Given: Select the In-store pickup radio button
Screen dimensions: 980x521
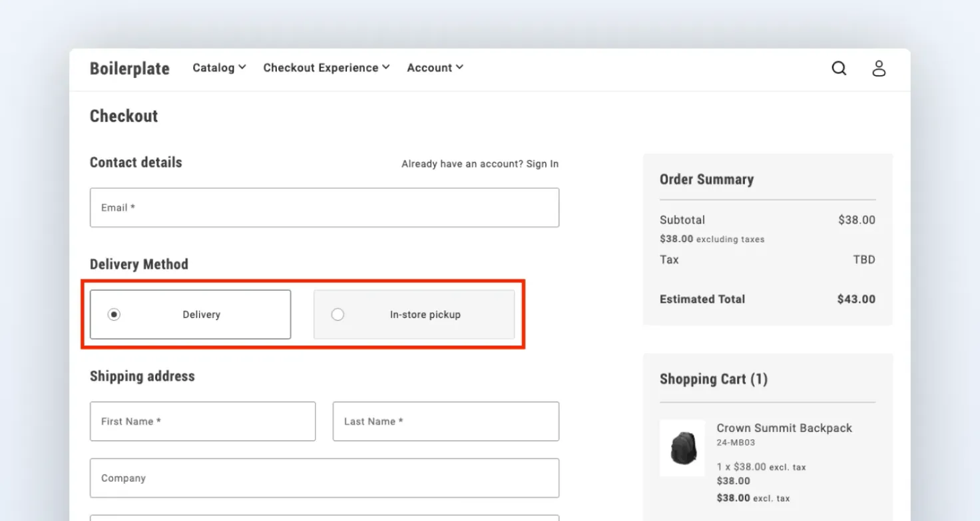Looking at the screenshot, I should point(338,314).
